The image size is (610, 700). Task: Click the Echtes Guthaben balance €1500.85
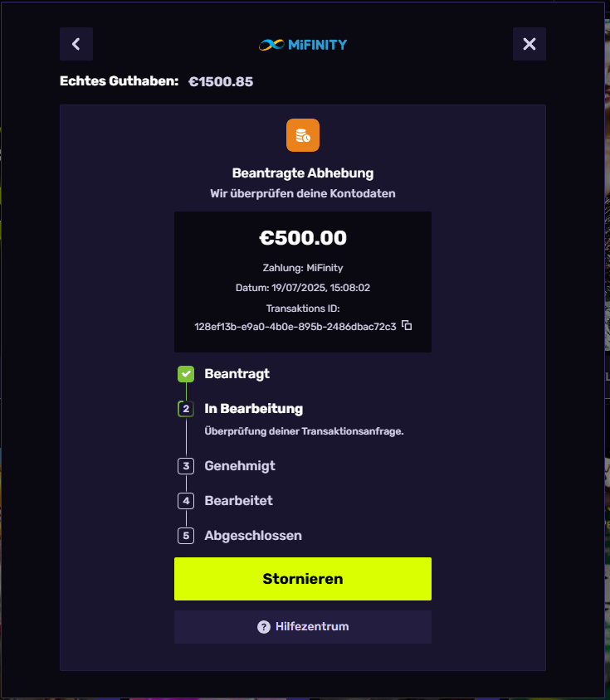pyautogui.click(x=221, y=81)
